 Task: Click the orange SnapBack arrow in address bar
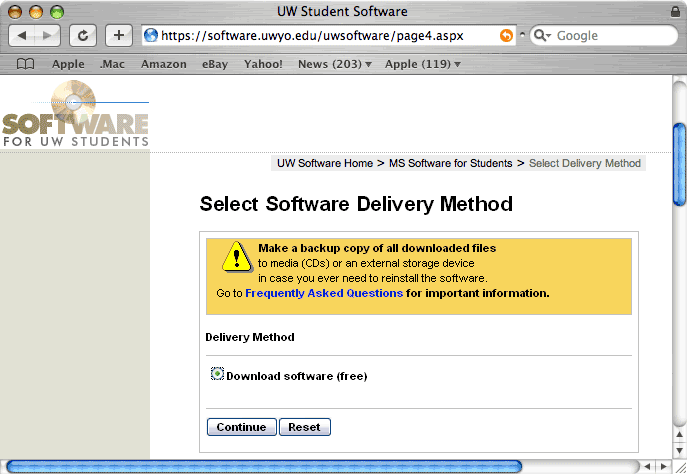(x=506, y=35)
